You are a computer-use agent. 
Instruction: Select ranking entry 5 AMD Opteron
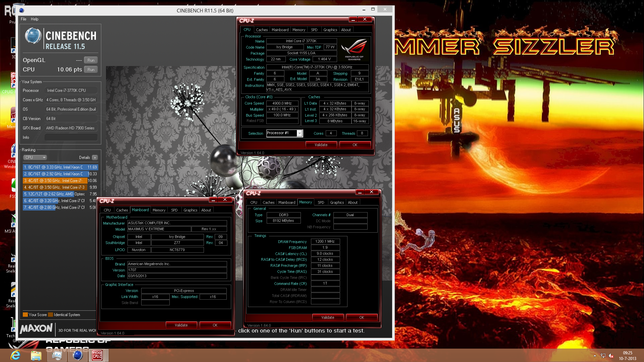pyautogui.click(x=60, y=194)
